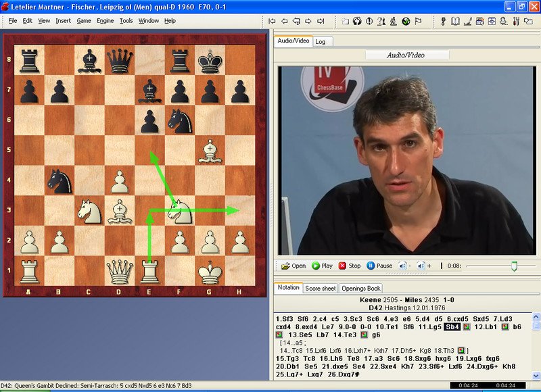
Task: Jump to the end of the game
Action: (321, 22)
